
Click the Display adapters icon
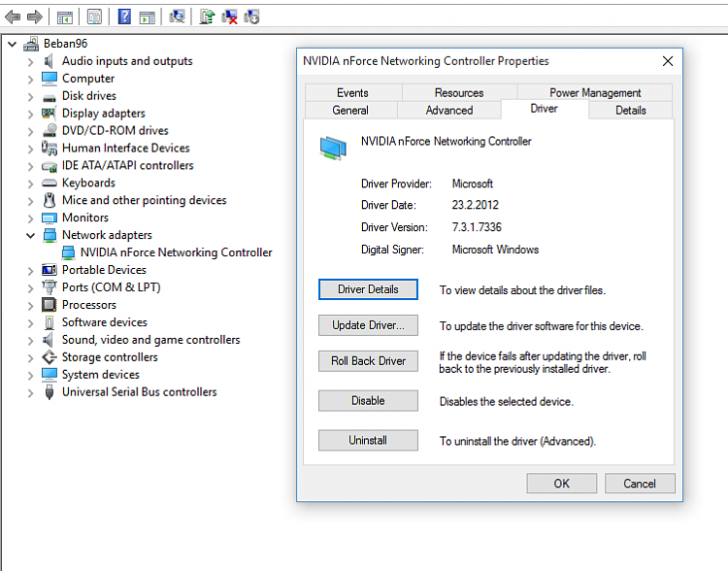tap(49, 113)
